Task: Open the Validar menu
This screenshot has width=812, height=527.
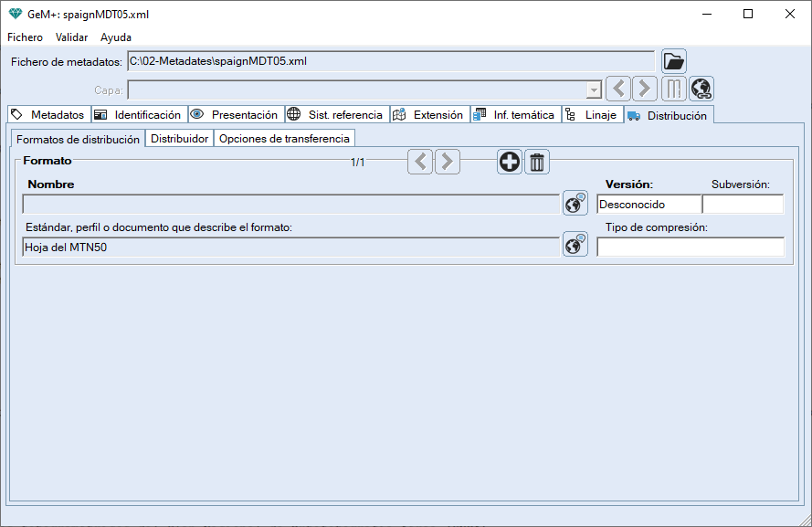Action: [x=71, y=37]
